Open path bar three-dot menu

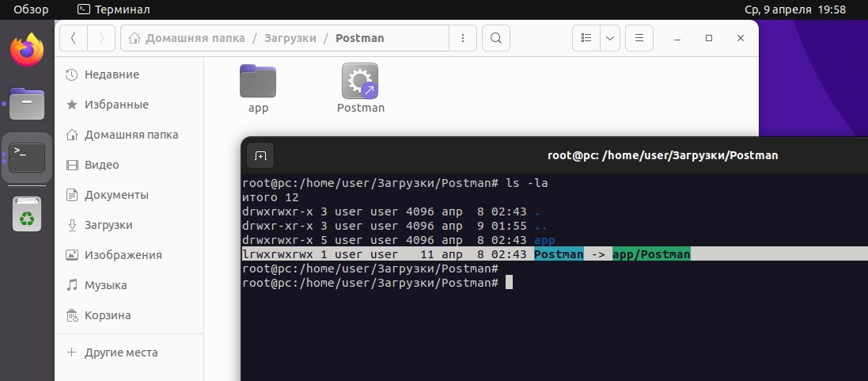click(x=463, y=38)
